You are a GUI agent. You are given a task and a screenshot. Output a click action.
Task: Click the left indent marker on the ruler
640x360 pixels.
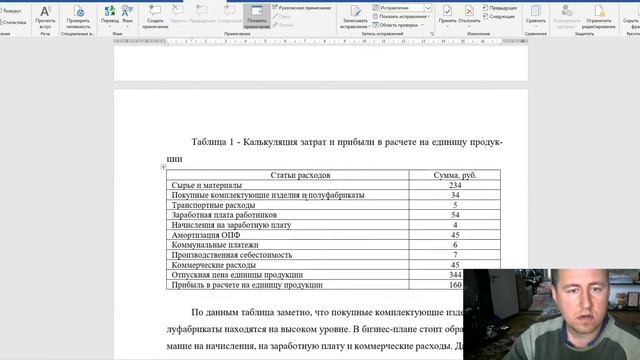pos(166,43)
